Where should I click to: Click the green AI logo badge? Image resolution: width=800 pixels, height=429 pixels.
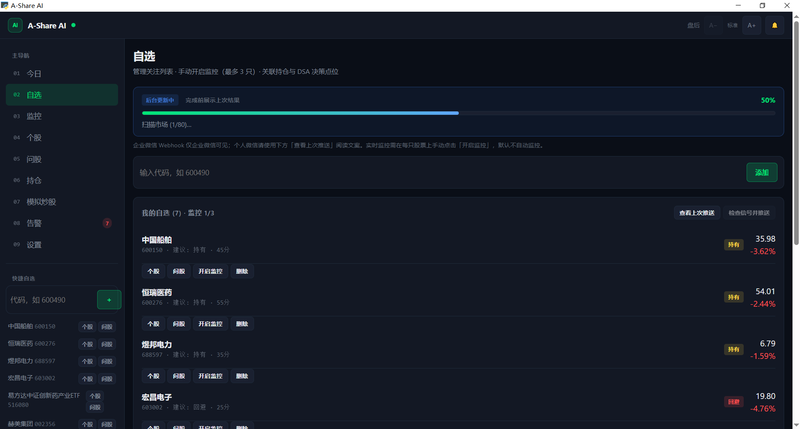(x=15, y=25)
